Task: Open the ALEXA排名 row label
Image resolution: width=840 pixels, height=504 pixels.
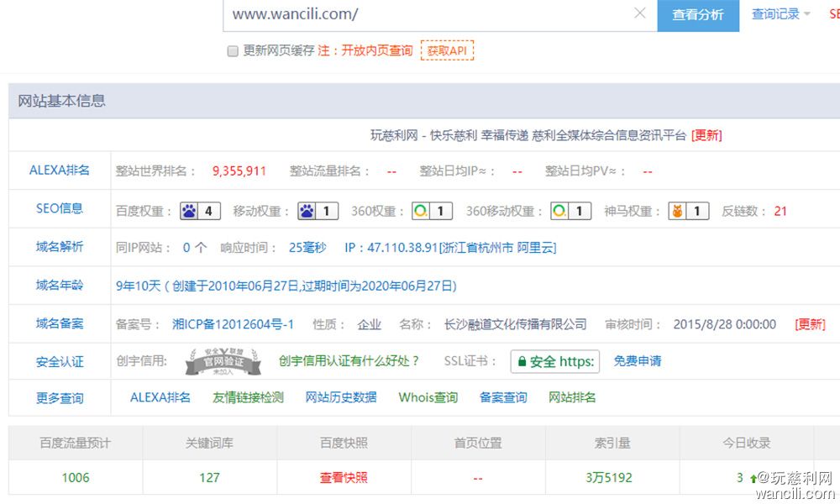Action: pos(60,171)
